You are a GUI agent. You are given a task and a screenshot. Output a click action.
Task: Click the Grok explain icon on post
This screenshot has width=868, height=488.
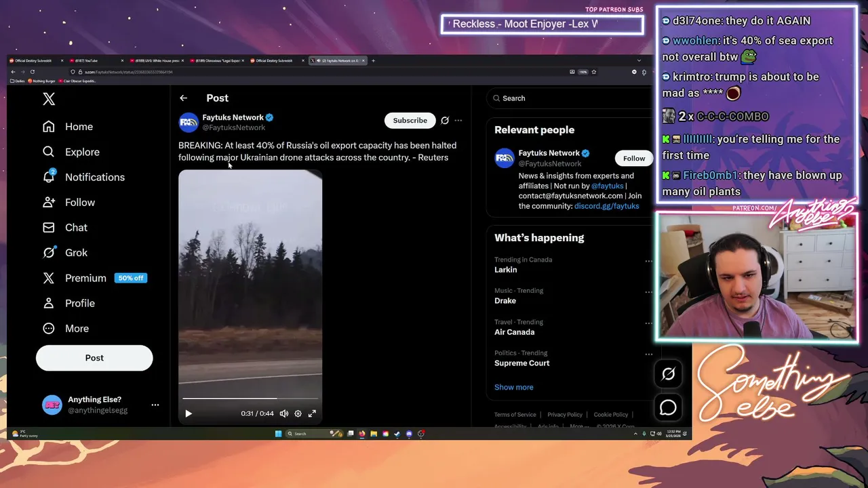pos(445,121)
